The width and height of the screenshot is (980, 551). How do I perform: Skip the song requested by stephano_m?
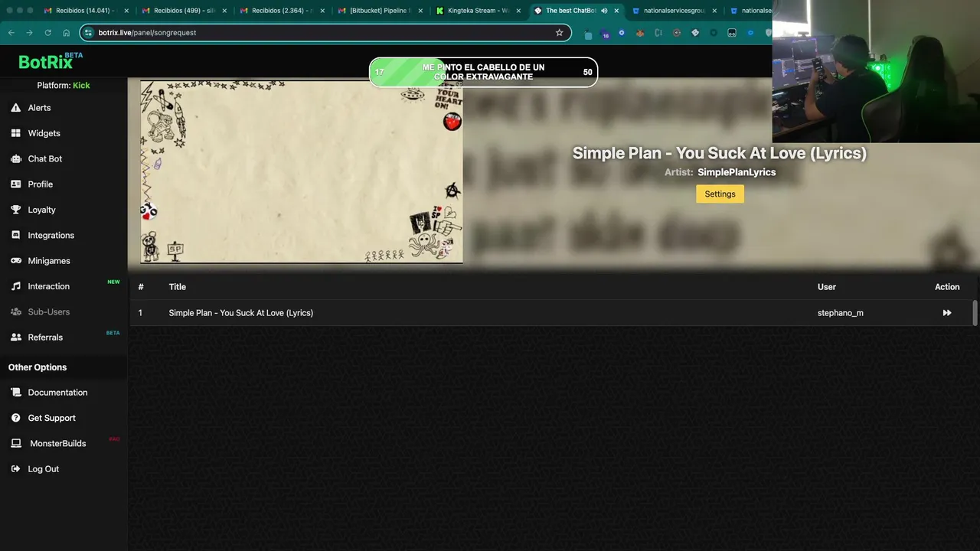pyautogui.click(x=947, y=313)
